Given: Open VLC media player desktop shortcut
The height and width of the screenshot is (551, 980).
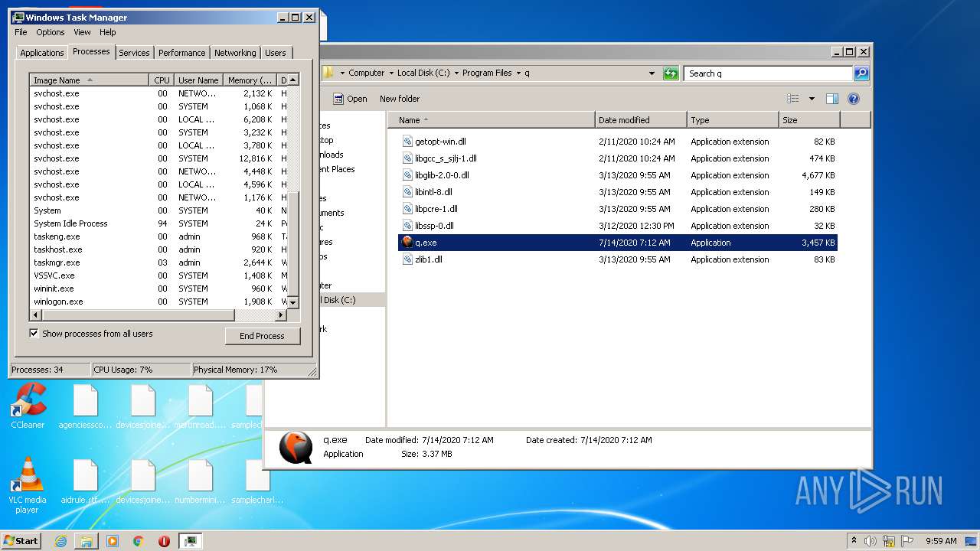Looking at the screenshot, I should click(x=28, y=485).
